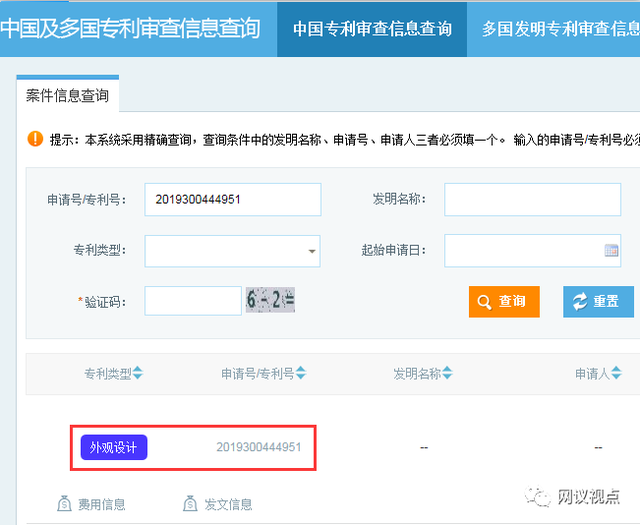Click the 起始申请日 date field
This screenshot has height=525, width=640.
(x=522, y=250)
